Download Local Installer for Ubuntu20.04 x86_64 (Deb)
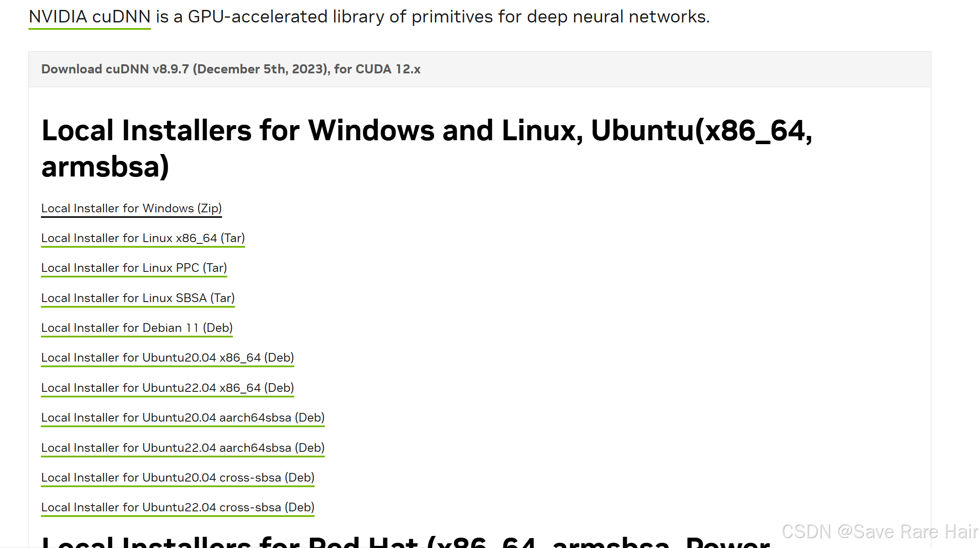The height and width of the screenshot is (548, 980). [168, 358]
